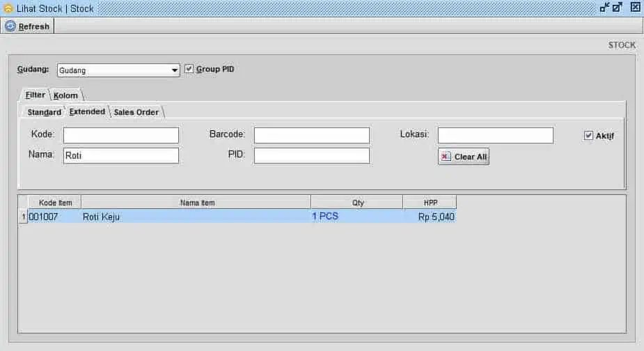Toggle the Aktif checkbox
This screenshot has width=644, height=351.
click(x=588, y=135)
